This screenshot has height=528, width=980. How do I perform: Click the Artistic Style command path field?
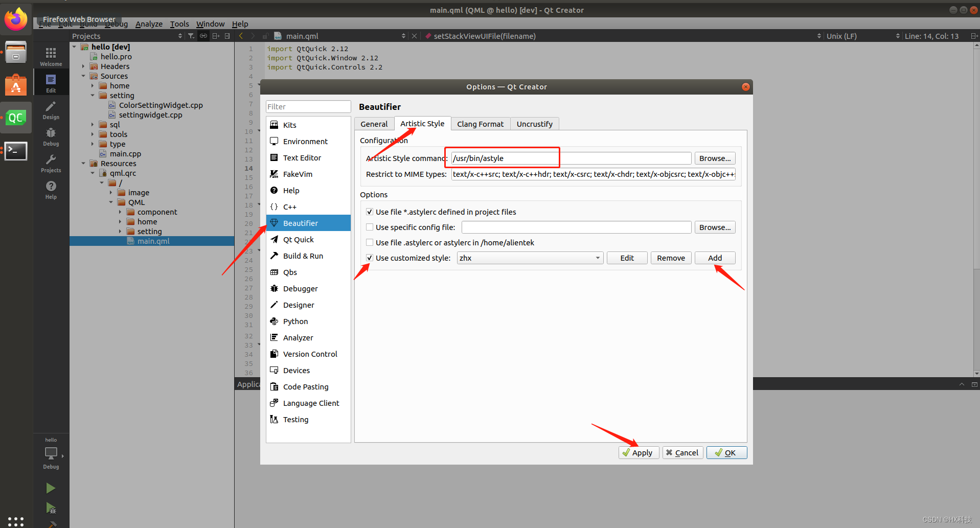[x=571, y=158]
